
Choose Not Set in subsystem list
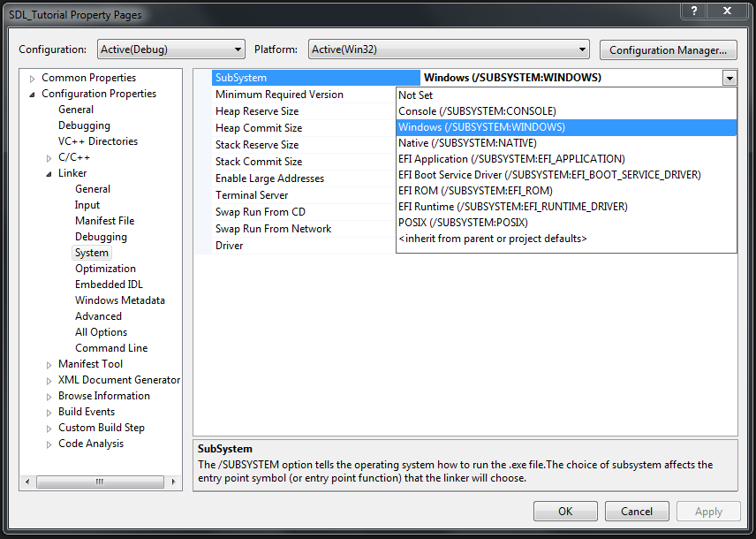566,95
